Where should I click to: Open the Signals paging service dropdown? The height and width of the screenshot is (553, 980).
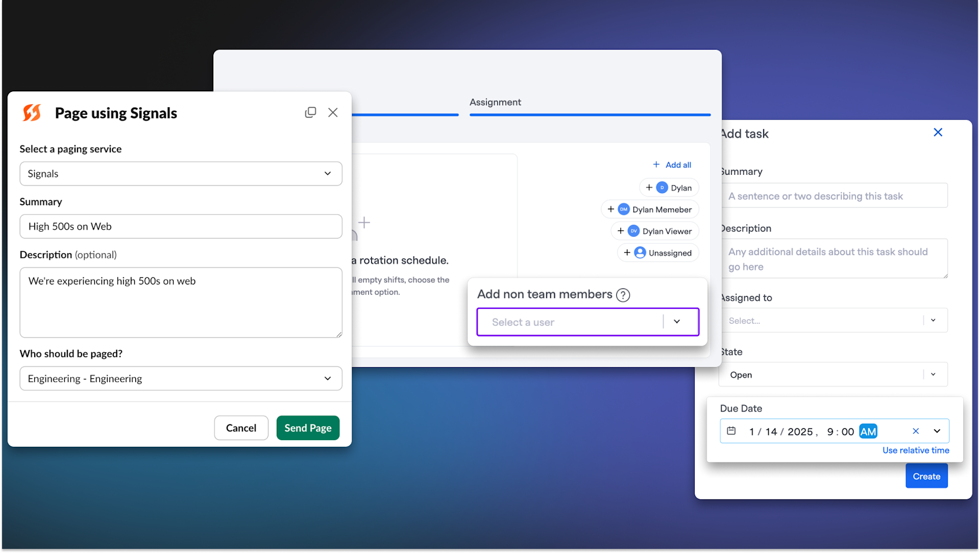click(x=181, y=174)
